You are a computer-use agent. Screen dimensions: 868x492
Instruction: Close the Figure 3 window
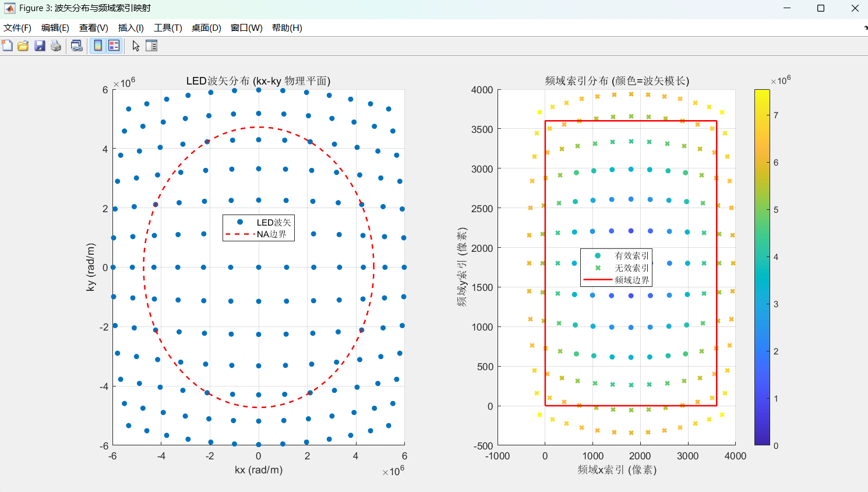tap(855, 8)
